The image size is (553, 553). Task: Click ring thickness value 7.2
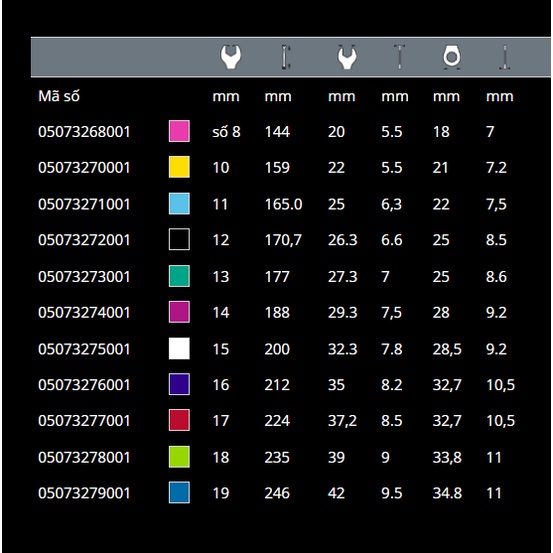[496, 168]
